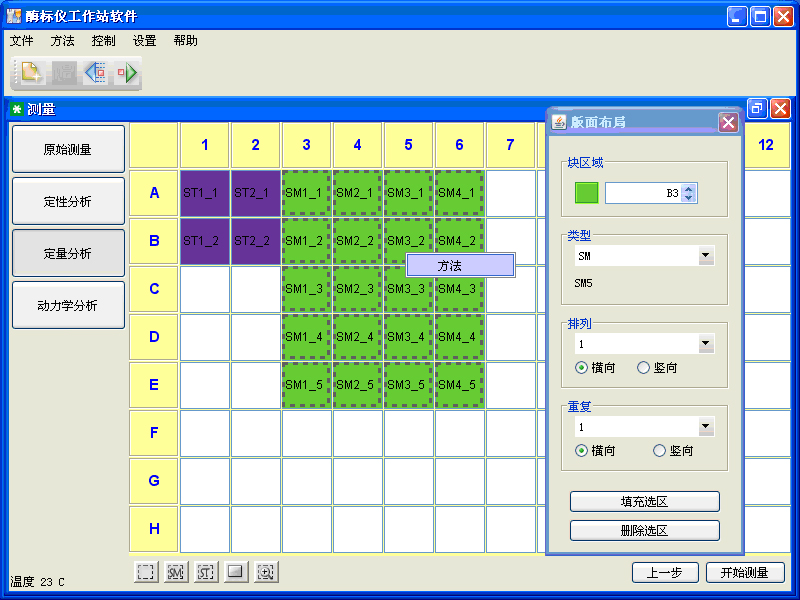Open the 方法 menu in menu bar
Screen dimensions: 800x600
click(62, 41)
